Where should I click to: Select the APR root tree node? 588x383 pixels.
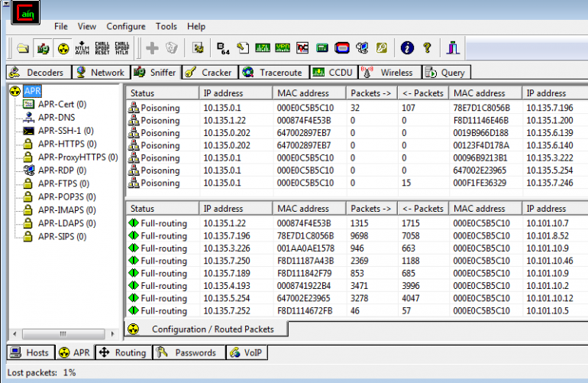tap(32, 91)
